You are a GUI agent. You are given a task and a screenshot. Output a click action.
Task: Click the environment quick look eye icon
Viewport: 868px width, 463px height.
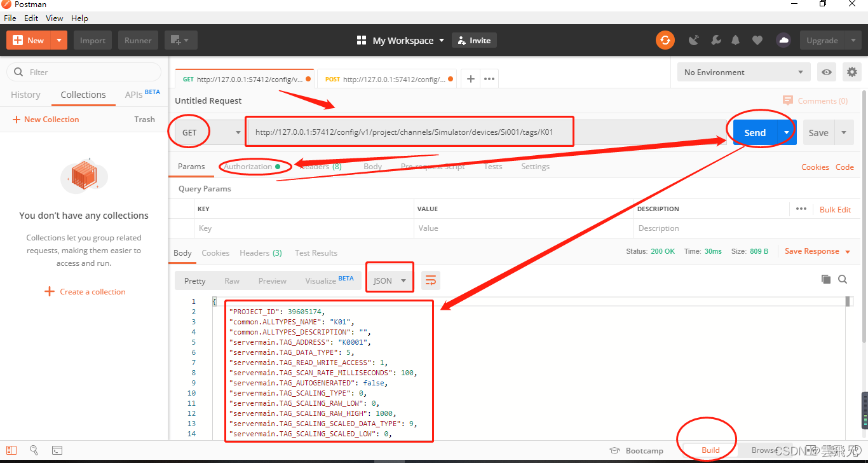click(826, 73)
